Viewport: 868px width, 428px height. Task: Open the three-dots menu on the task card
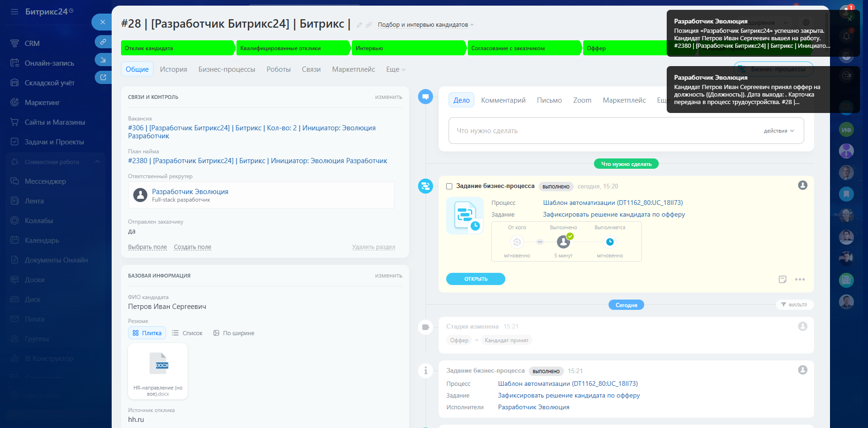[800, 279]
